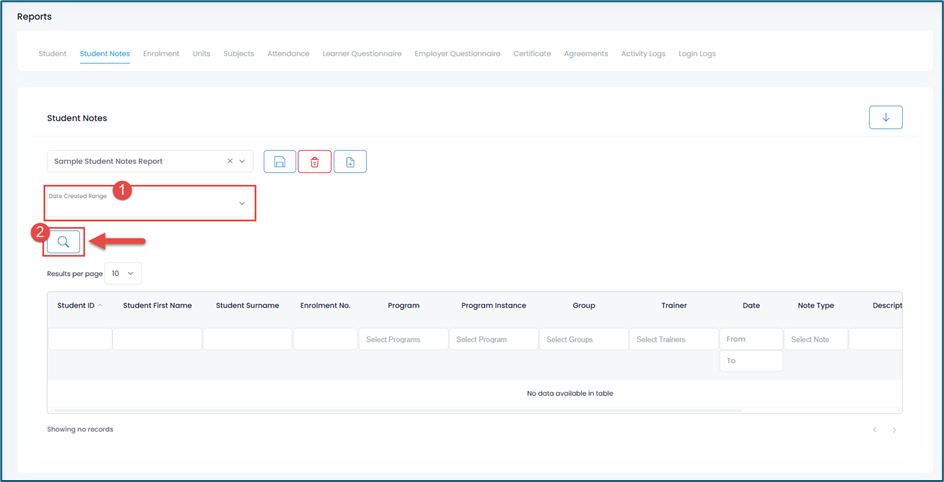Click the download arrow button

point(885,118)
